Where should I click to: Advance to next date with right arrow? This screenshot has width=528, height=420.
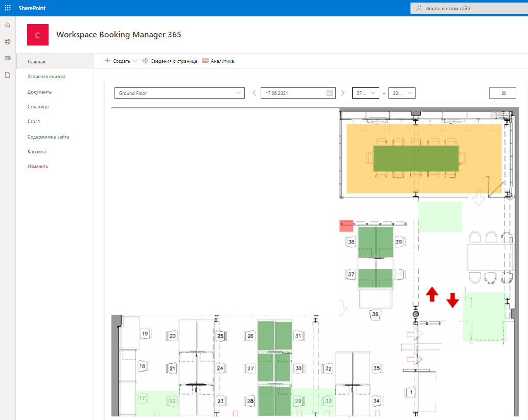342,92
